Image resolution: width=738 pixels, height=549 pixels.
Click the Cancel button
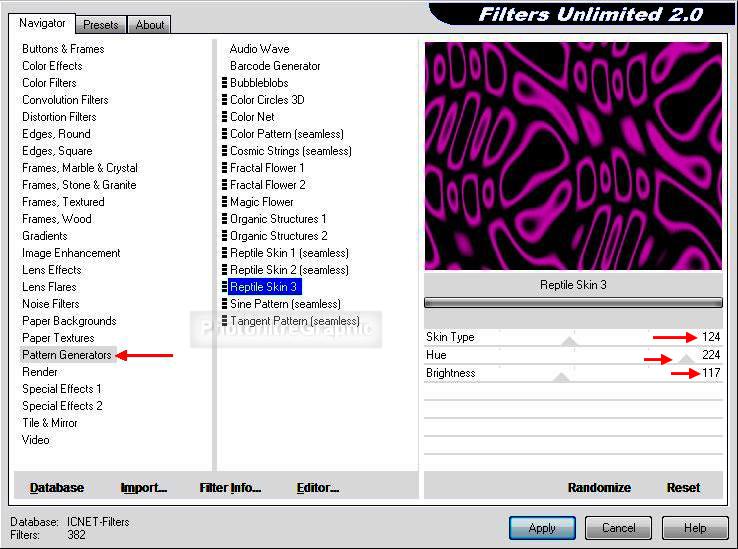pyautogui.click(x=618, y=528)
